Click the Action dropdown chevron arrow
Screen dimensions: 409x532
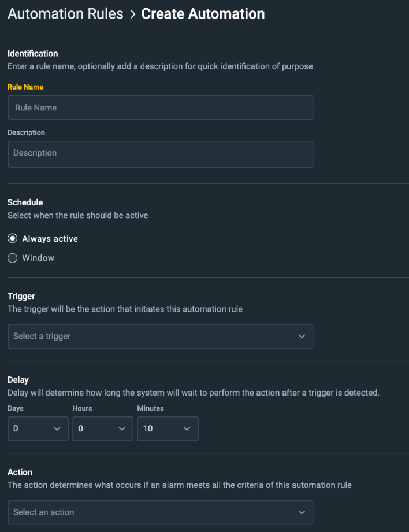tap(302, 512)
